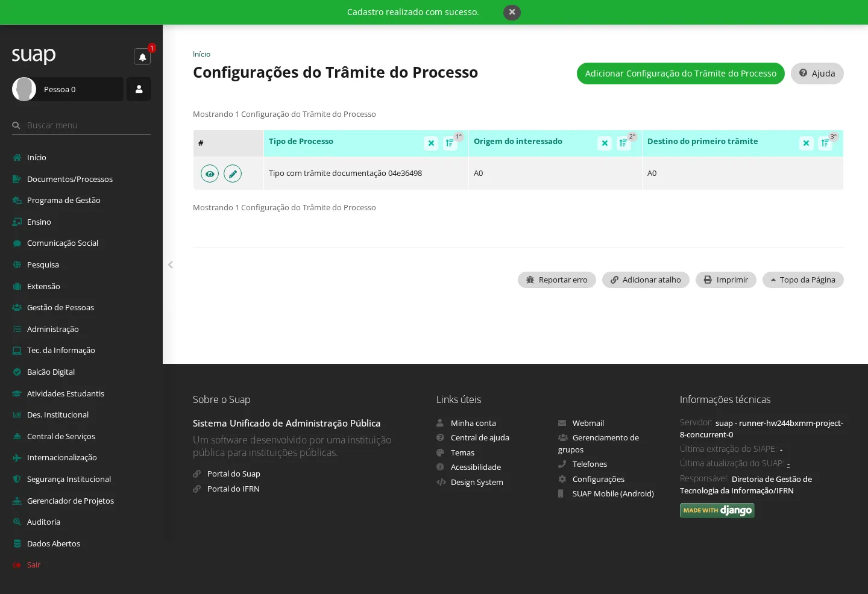Screen dimensions: 868x594
Task: Toggle sort order for Origem do interessado
Action: click(623, 143)
